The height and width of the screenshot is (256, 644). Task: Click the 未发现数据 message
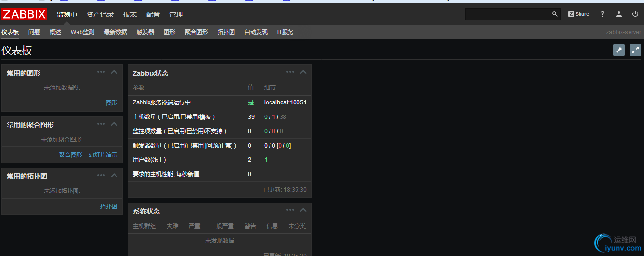(x=219, y=240)
